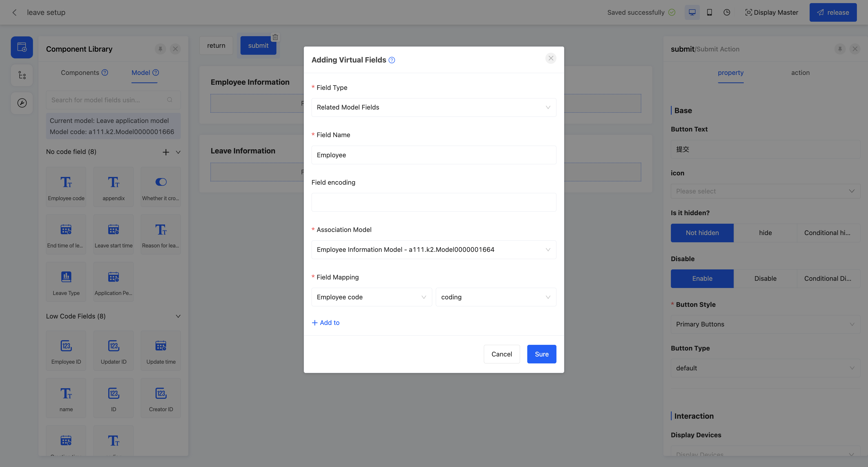Switch to the Components tab

[x=80, y=73]
